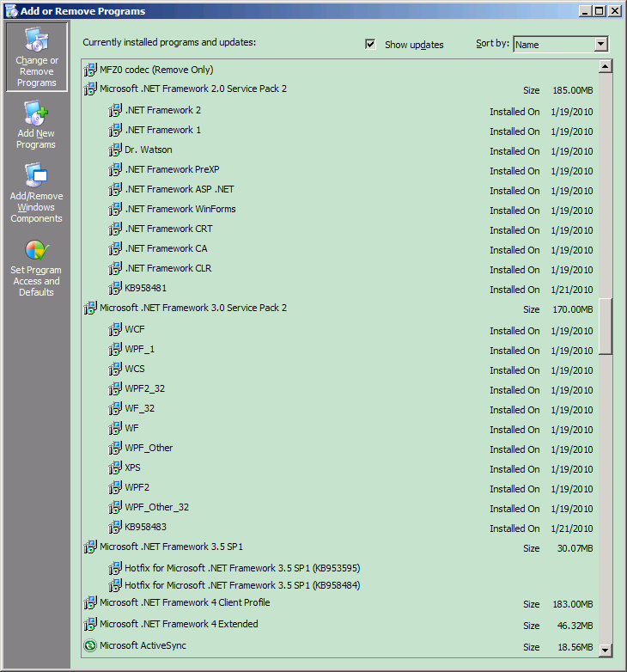This screenshot has height=672, width=627.
Task: Select Microsoft .NET Framework 2.0 Service Pack 2
Action: pos(339,89)
